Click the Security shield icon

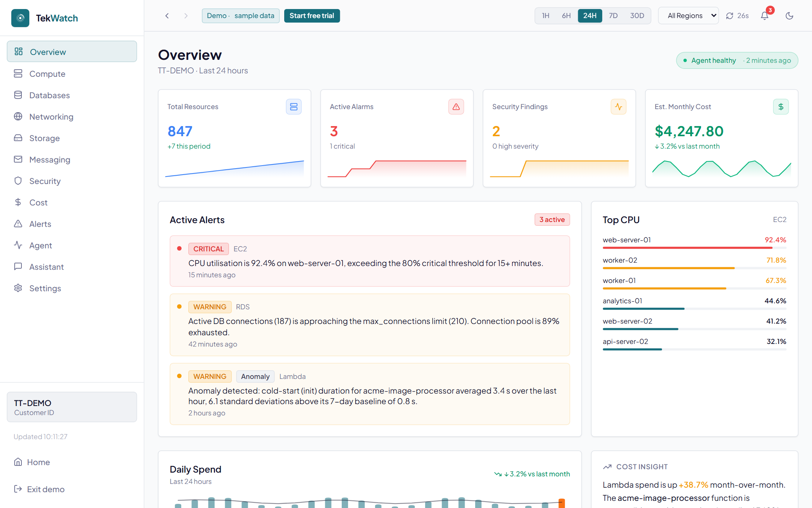(18, 181)
